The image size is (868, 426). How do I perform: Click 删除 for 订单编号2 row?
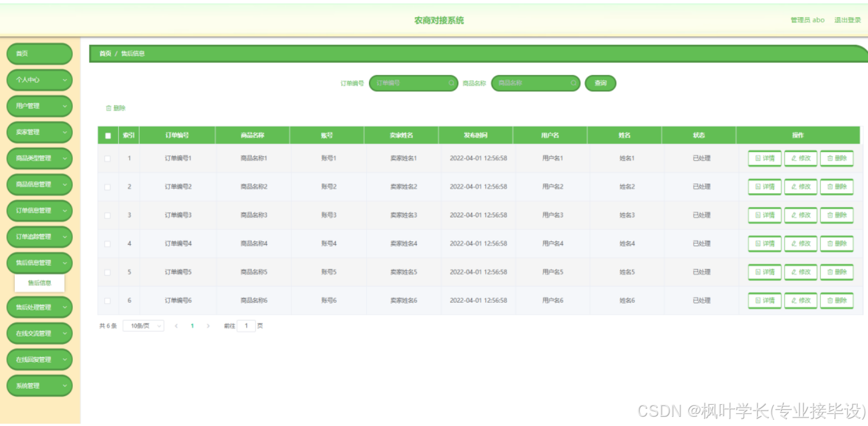click(x=837, y=187)
